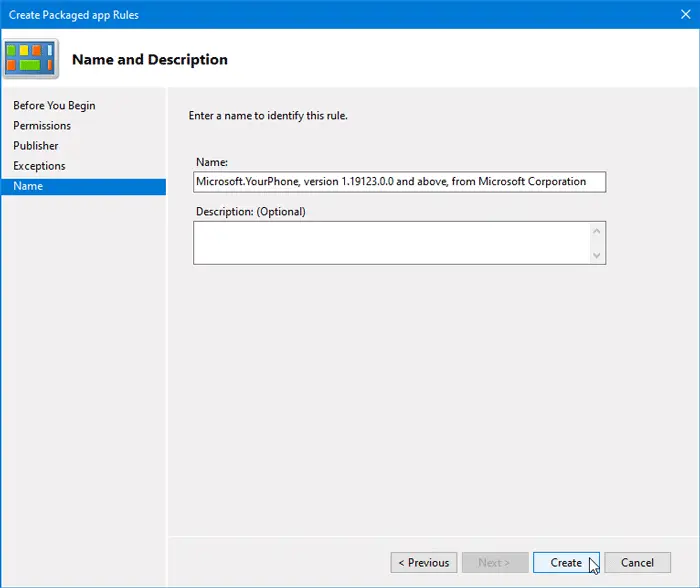
Task: Select the Before You Begin step
Action: [x=54, y=105]
